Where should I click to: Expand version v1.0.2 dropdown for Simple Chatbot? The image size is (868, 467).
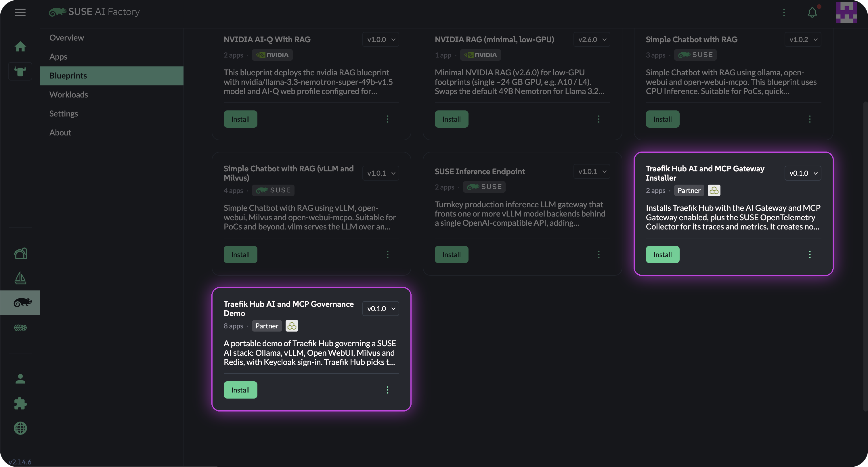[x=803, y=39]
